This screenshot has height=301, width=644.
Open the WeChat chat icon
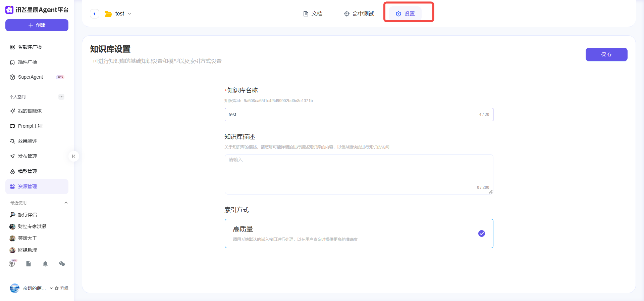pyautogui.click(x=62, y=264)
